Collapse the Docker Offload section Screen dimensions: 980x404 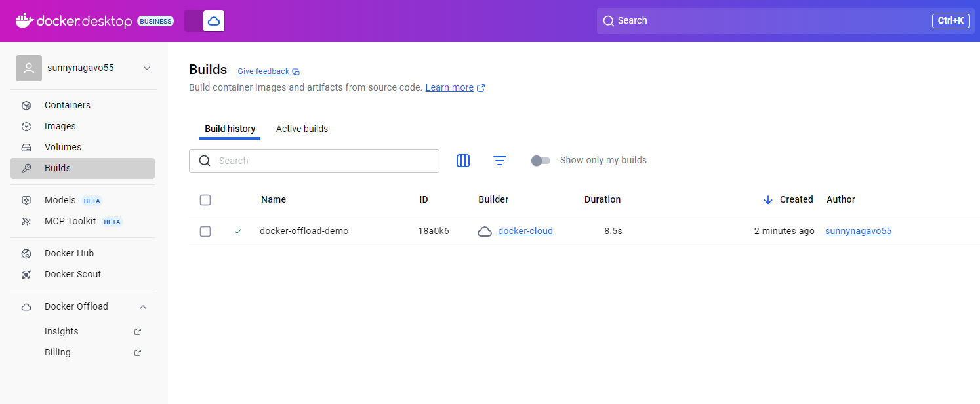(143, 306)
